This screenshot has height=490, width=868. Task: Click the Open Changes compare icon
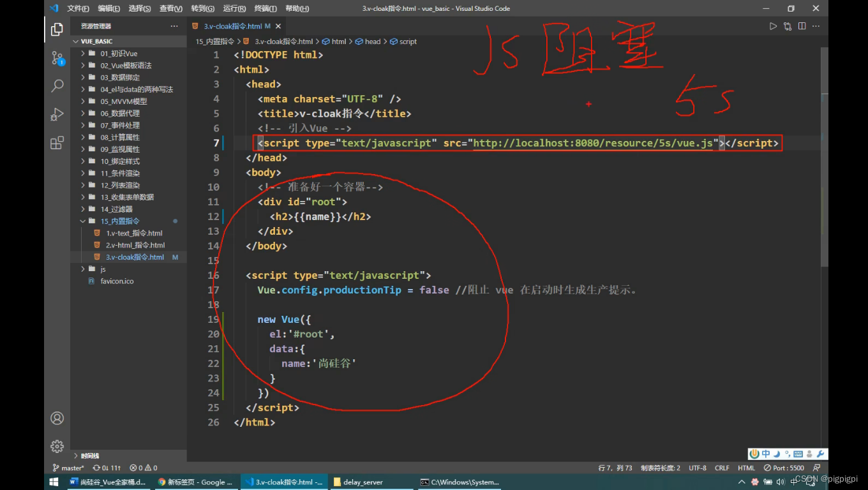coord(788,26)
